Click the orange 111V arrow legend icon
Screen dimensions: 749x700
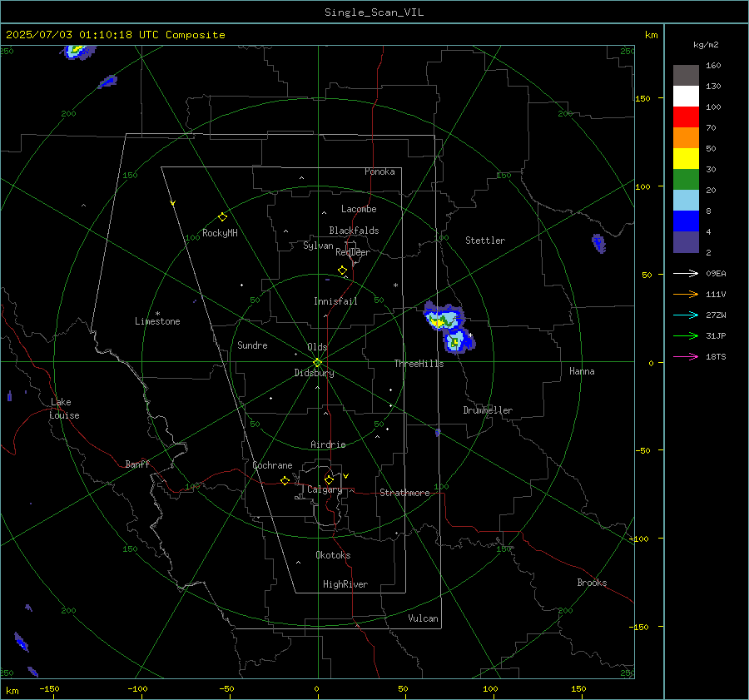point(686,295)
